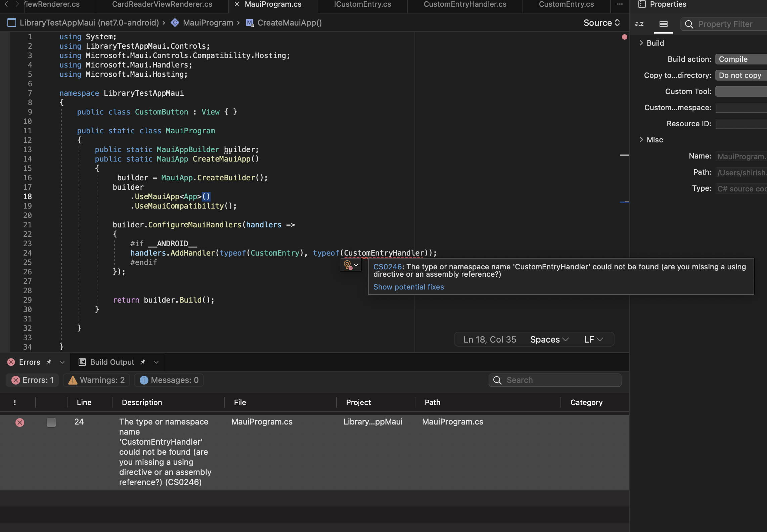Image resolution: width=767 pixels, height=532 pixels.
Task: Click the Show potential fixes link
Action: click(408, 287)
